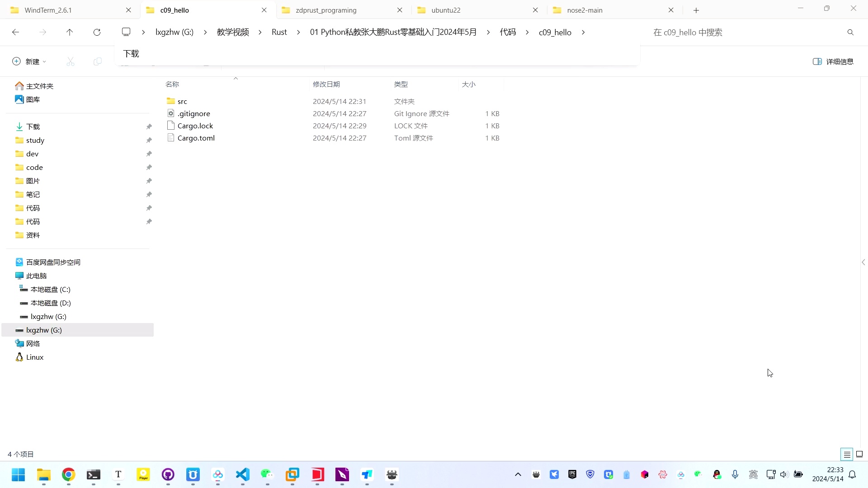
Task: Click the Refresh icon in the navigation bar
Action: 97,32
